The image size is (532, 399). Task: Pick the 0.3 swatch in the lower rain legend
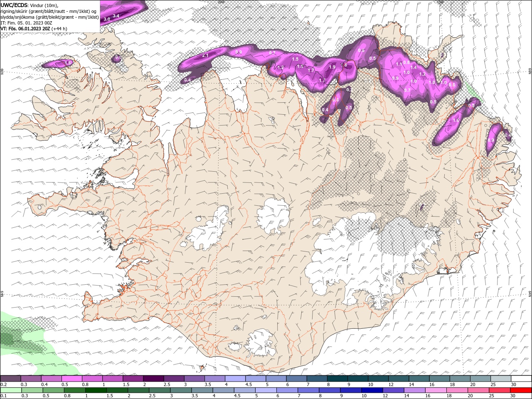(32, 390)
